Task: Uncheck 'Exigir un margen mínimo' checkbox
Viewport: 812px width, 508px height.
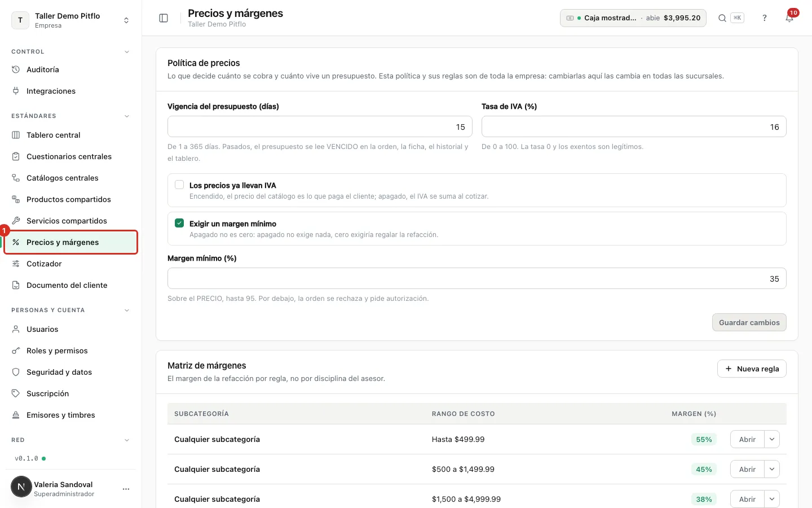Action: (x=179, y=223)
